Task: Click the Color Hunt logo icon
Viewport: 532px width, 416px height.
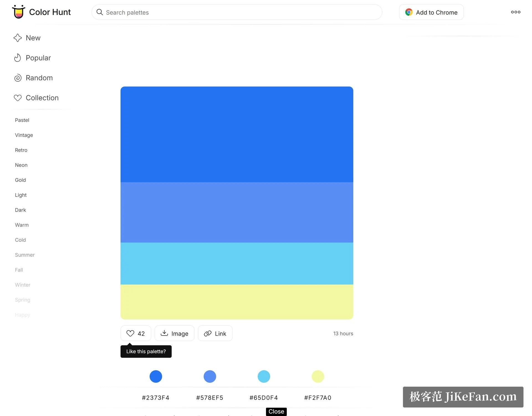Action: point(19,12)
